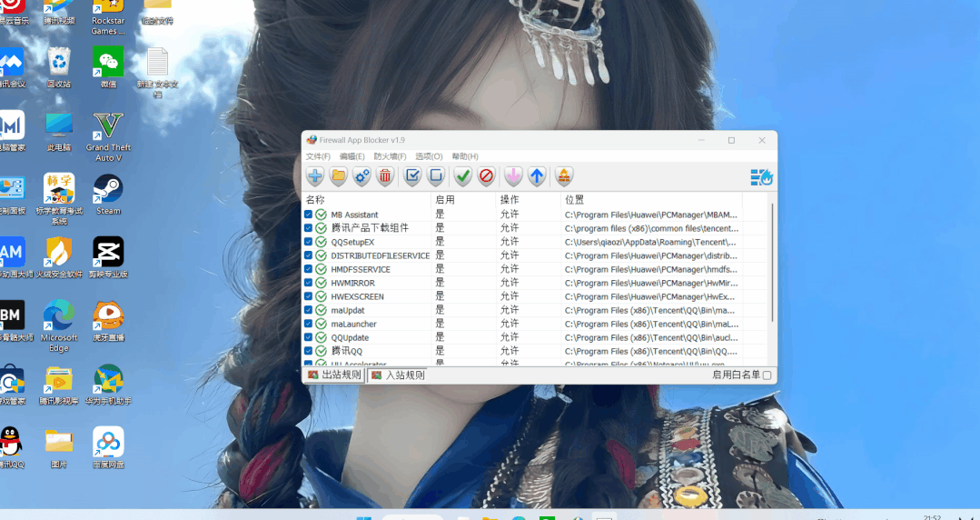
Task: Open the 文件(F) menu
Action: (x=318, y=156)
